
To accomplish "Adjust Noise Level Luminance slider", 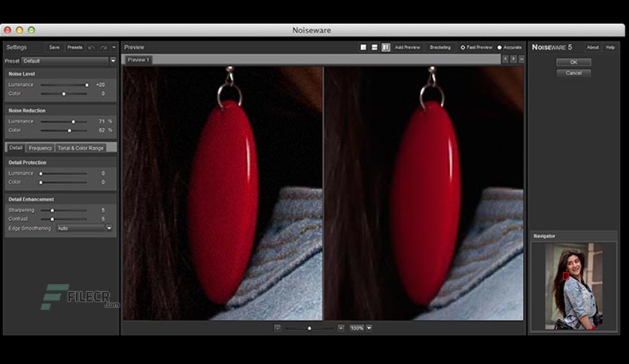I will (x=64, y=85).
